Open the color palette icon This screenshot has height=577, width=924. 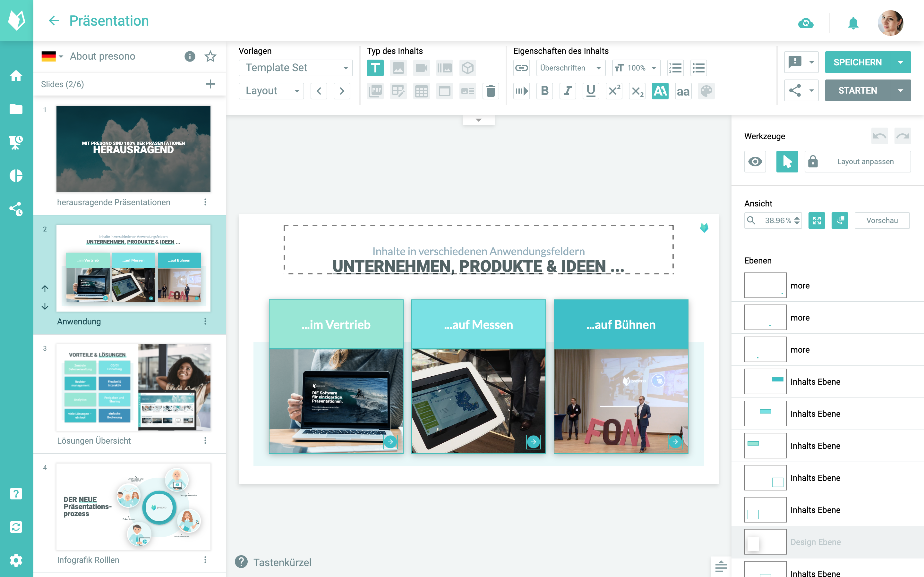(x=706, y=91)
